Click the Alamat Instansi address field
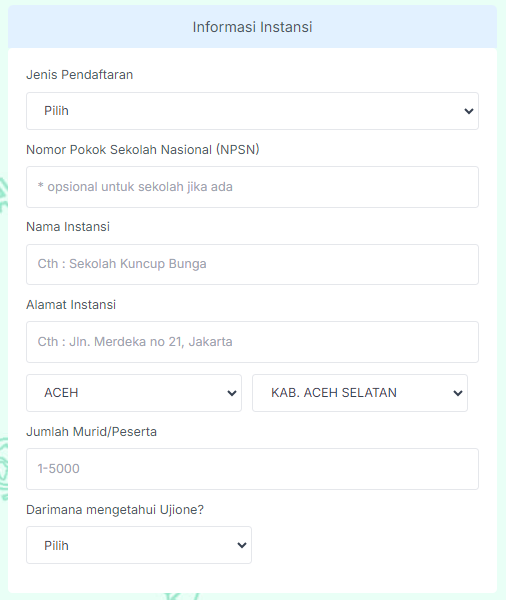506x600 pixels. [x=252, y=342]
